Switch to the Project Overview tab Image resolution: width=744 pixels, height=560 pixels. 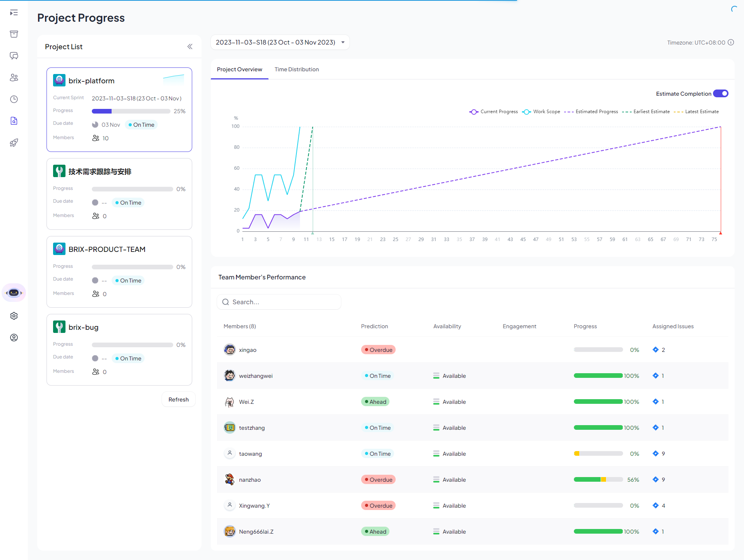[239, 69]
